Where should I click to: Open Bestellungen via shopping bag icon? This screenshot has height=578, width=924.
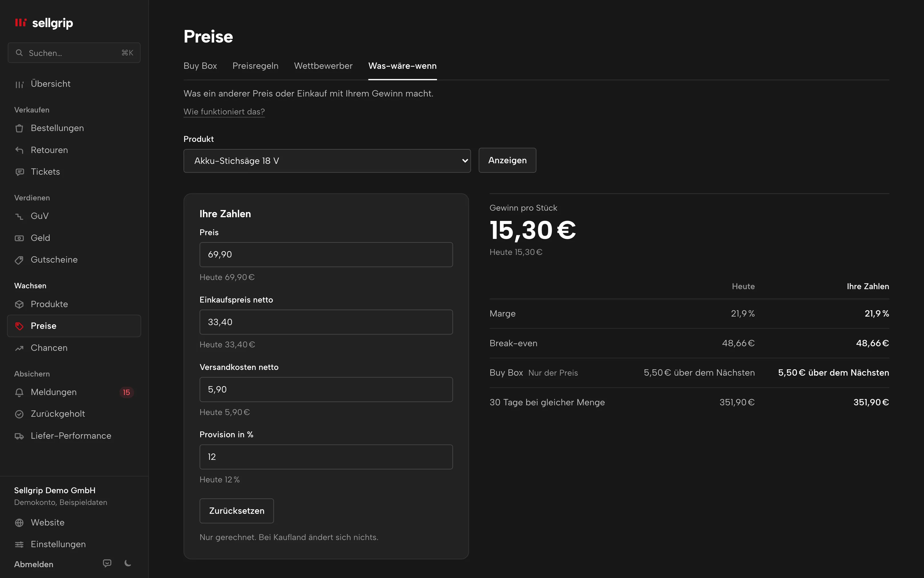19,128
